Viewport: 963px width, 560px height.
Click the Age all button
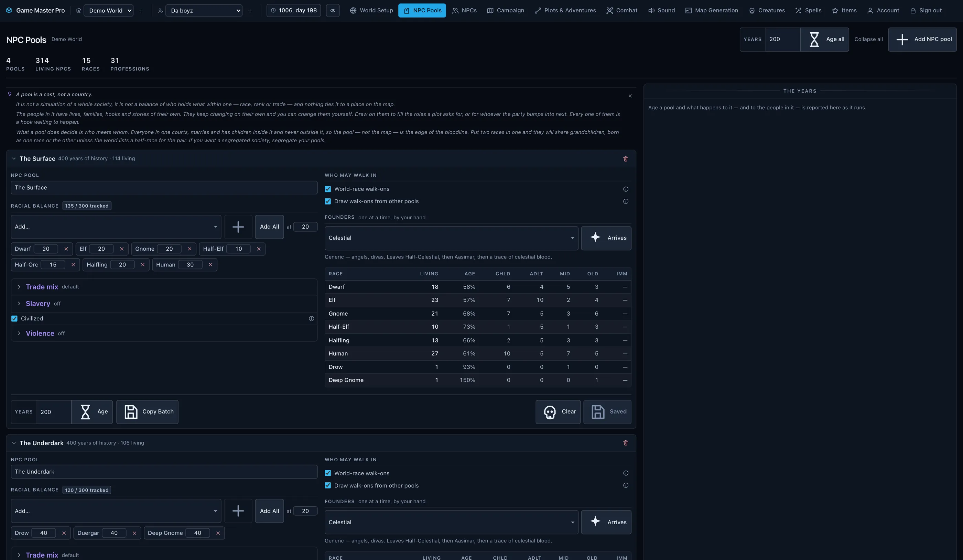tap(825, 39)
